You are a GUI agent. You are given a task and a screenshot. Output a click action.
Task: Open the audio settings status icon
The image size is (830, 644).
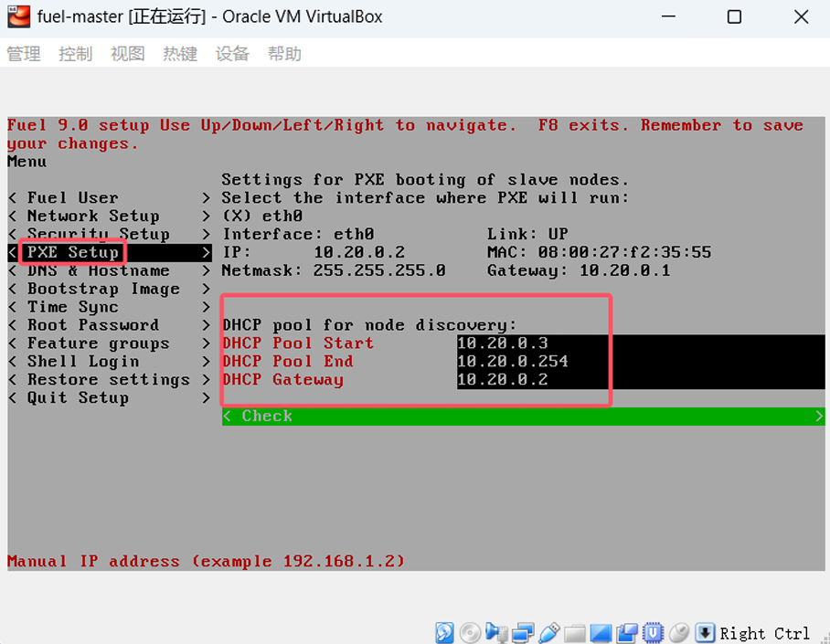coord(496,632)
